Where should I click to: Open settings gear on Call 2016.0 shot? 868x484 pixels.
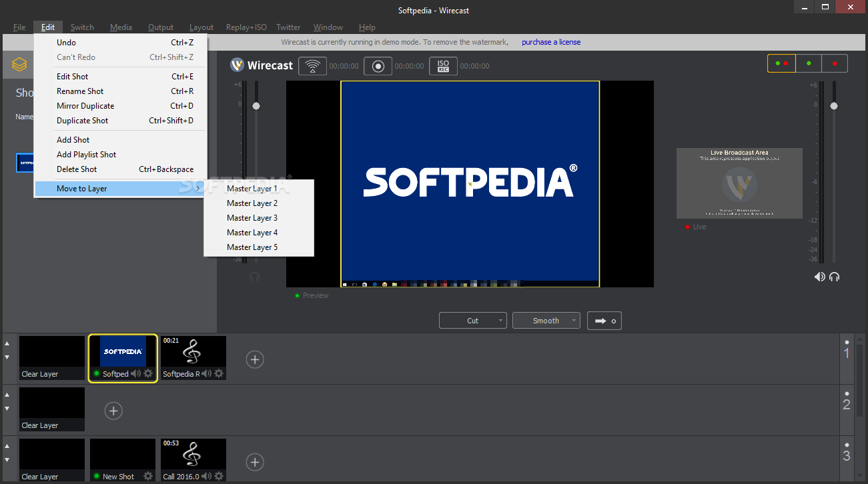(218, 476)
